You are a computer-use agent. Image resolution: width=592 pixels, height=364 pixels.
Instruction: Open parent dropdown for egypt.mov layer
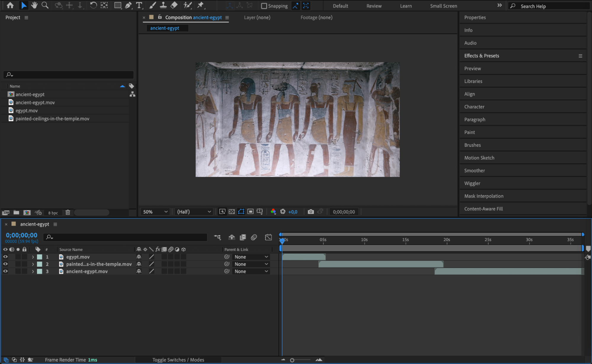[251, 257]
